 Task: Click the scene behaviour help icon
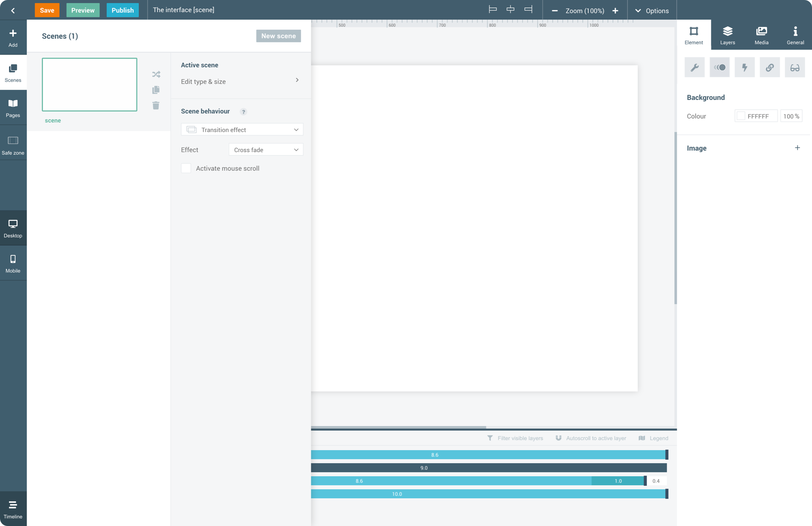point(243,112)
